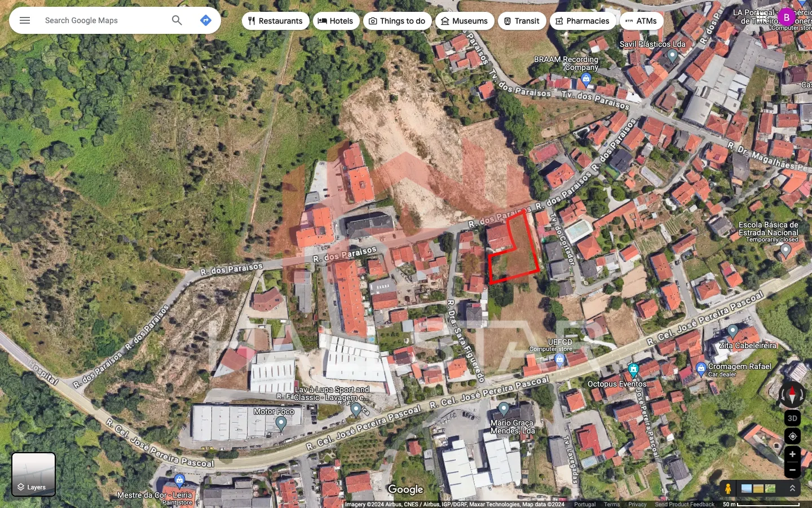Filter by Pharmacies chip

coord(583,21)
